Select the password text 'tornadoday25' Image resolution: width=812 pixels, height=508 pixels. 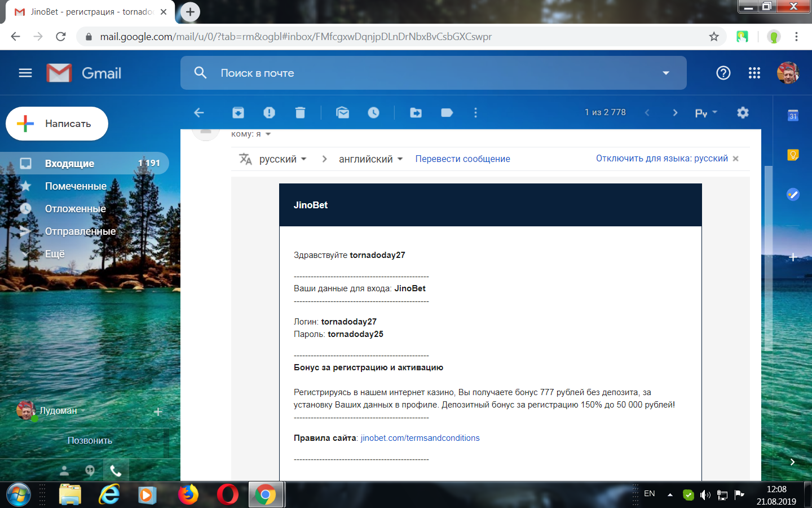[x=356, y=334]
